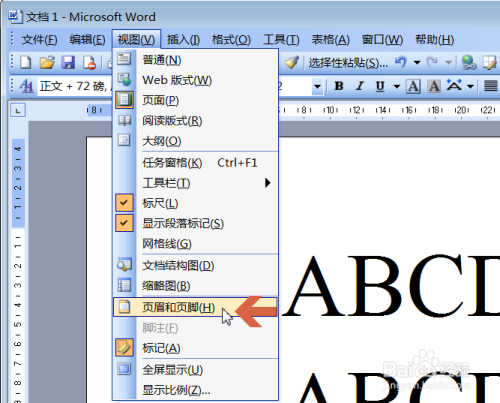Open the 工具(T) menu
Screen dimensions: 500x403
tap(281, 40)
